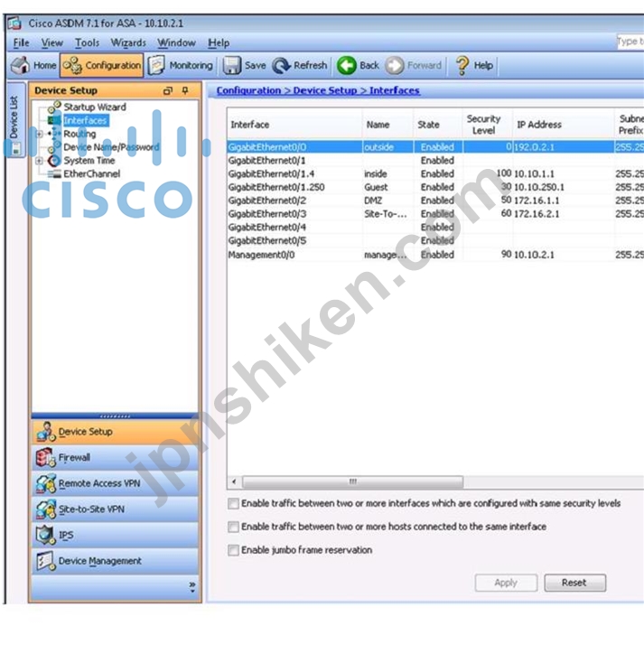Expand more navigation buttons chevron
Screen dimensions: 644x654
[191, 586]
